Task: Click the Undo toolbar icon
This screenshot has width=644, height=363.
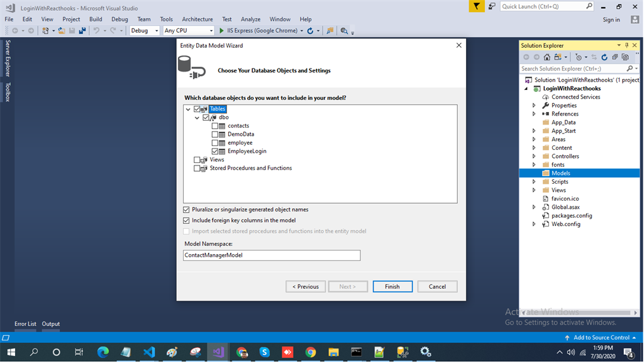Action: tap(96, 31)
